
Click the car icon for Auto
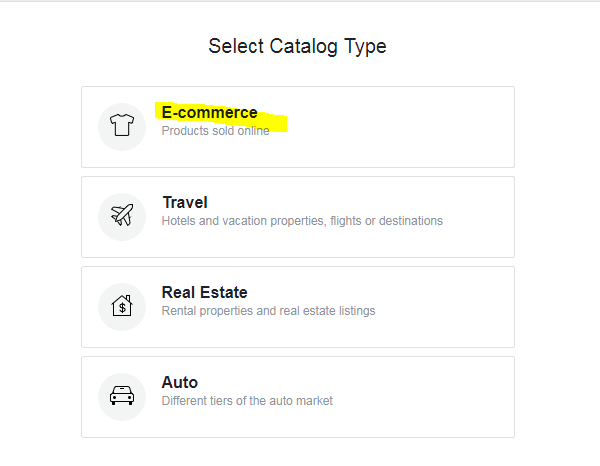click(x=122, y=396)
